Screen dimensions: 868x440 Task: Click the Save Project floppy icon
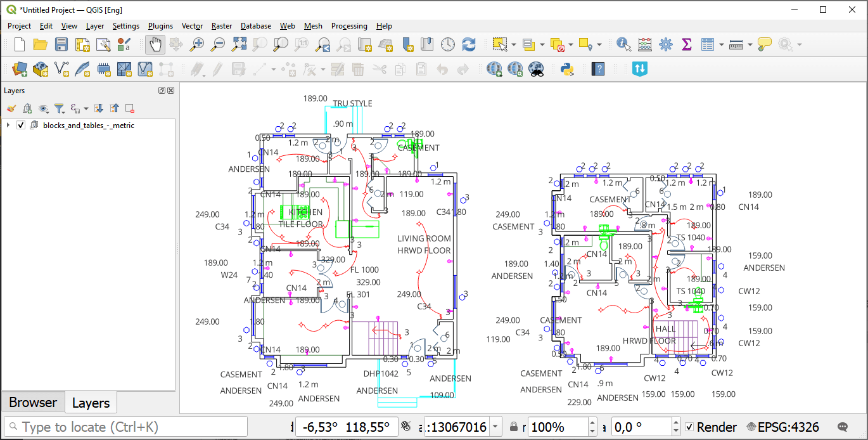61,44
